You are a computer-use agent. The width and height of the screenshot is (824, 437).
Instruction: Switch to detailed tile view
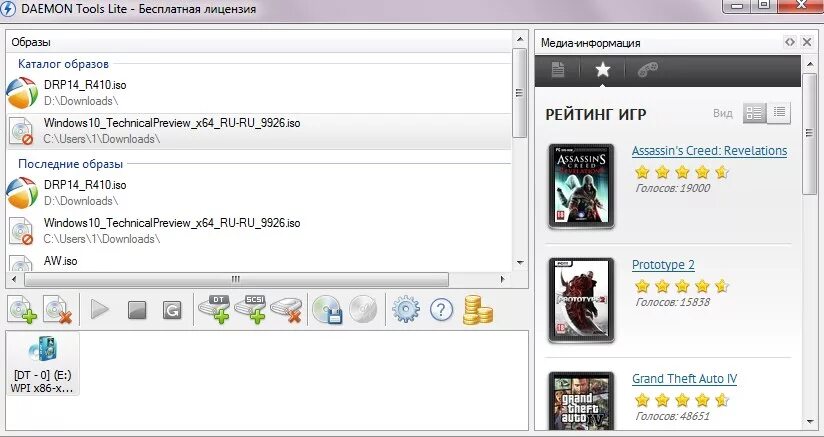(755, 113)
